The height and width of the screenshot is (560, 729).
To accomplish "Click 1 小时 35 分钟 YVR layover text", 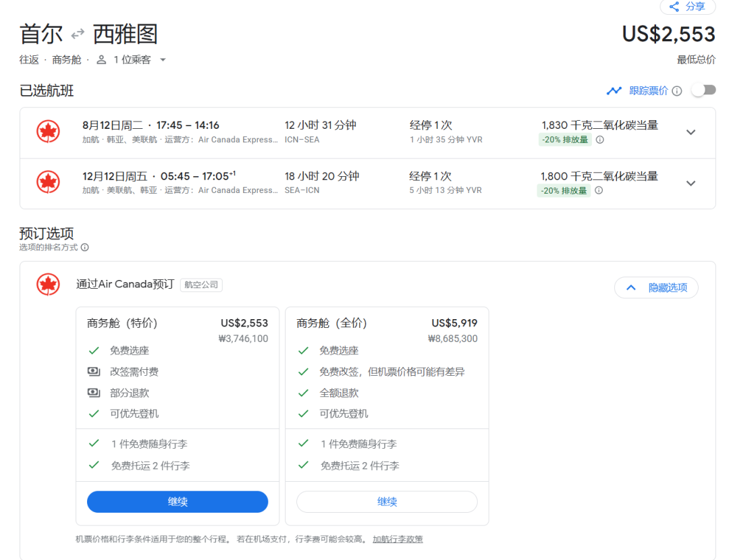I will (x=446, y=140).
